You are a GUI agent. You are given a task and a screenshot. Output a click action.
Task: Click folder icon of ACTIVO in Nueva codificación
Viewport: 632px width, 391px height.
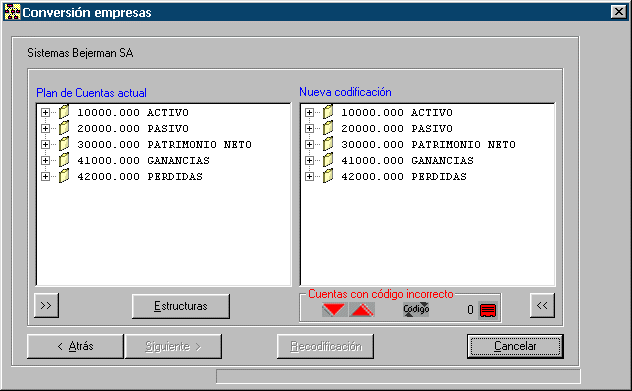(328, 112)
